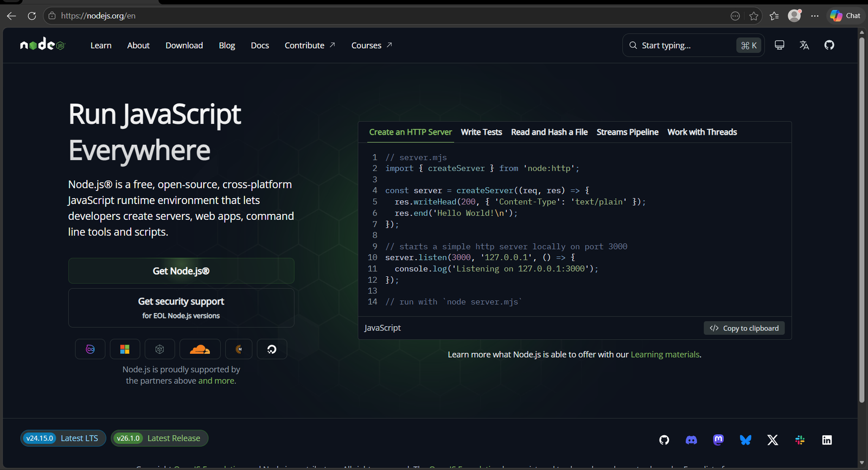Open the Copilot Chat button
The width and height of the screenshot is (868, 470).
[x=845, y=16]
